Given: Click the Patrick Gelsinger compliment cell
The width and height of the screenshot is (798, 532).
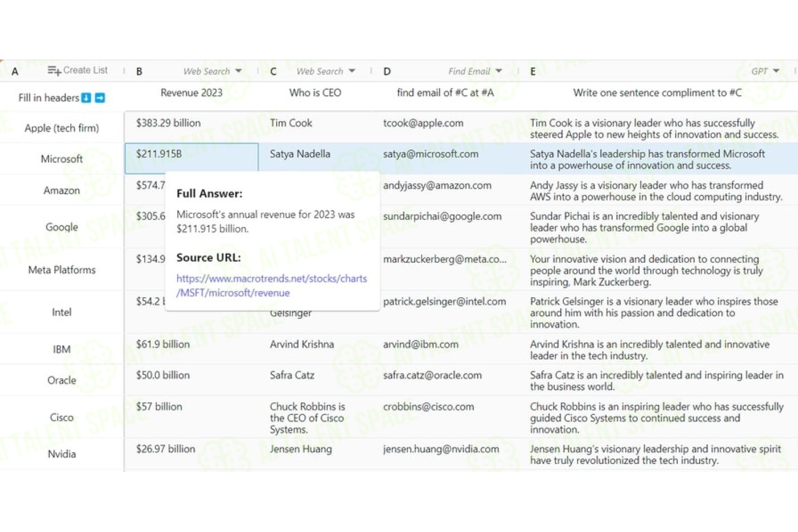Looking at the screenshot, I should pyautogui.click(x=659, y=312).
